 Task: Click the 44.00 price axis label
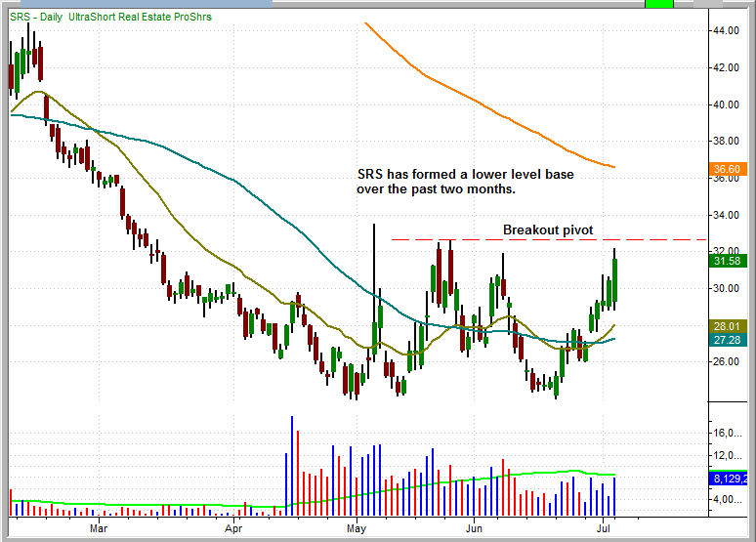coord(724,31)
